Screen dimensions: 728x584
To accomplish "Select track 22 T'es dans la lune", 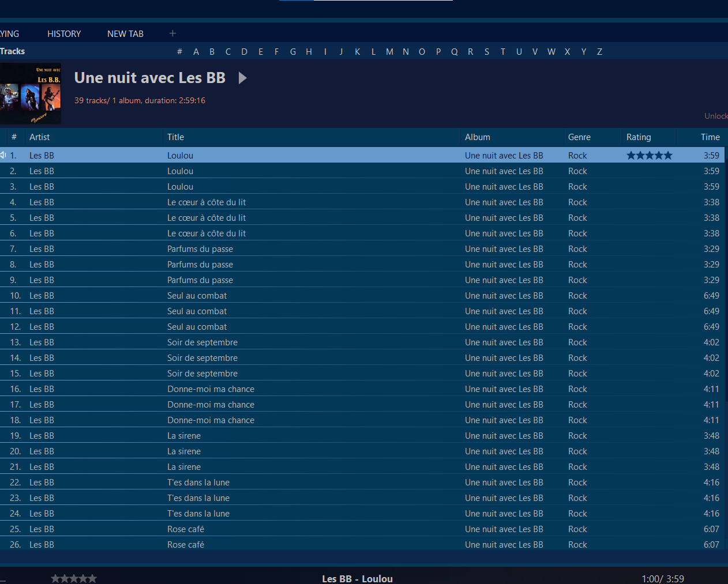I will pyautogui.click(x=362, y=483).
